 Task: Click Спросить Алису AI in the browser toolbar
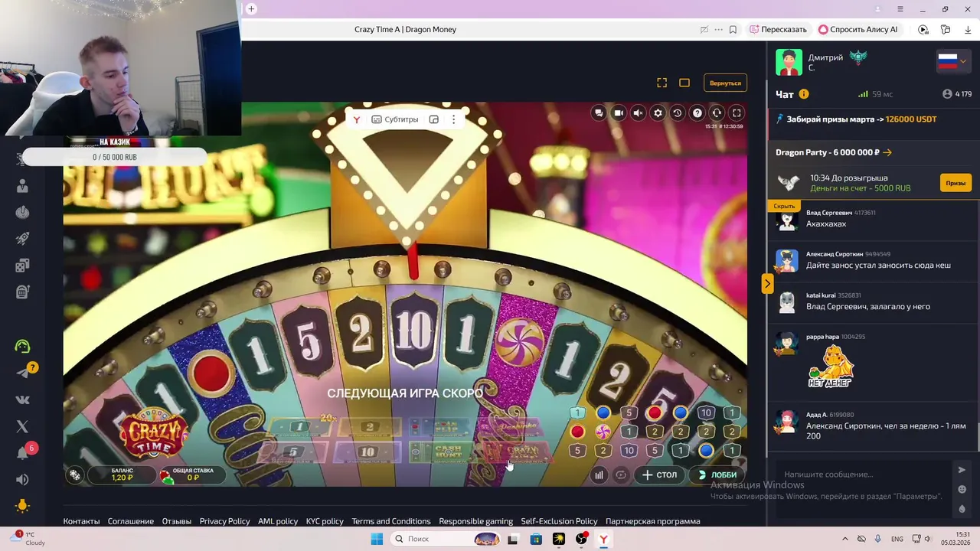(x=858, y=29)
